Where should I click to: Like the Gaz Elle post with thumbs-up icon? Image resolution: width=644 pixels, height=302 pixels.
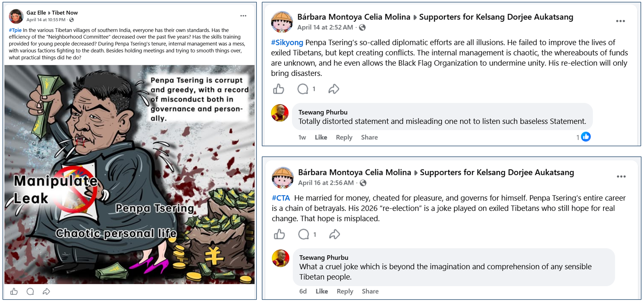pyautogui.click(x=14, y=292)
